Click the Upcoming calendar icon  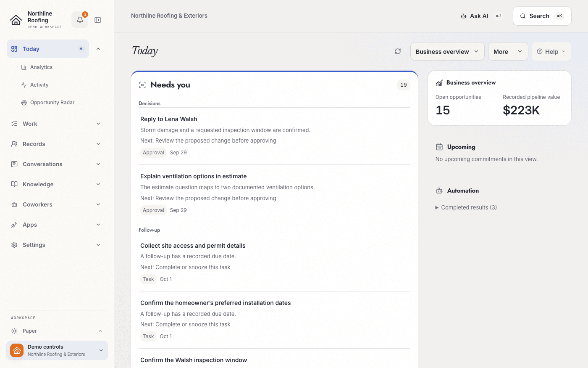(439, 147)
